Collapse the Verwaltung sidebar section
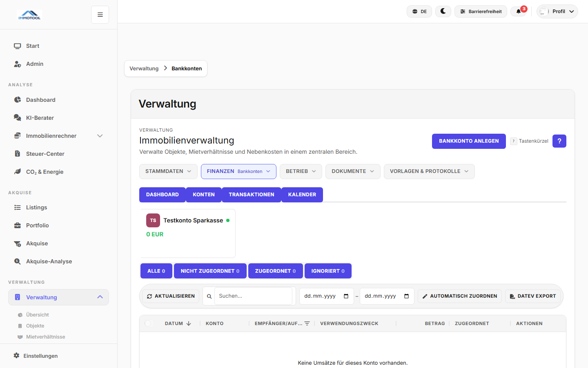Image resolution: width=588 pixels, height=368 pixels. point(100,297)
